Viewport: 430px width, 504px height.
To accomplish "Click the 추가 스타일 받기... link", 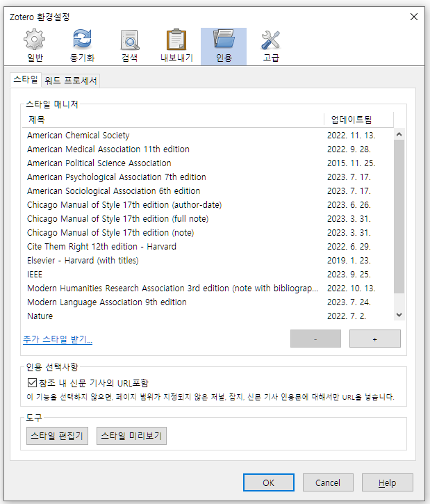I will click(58, 339).
